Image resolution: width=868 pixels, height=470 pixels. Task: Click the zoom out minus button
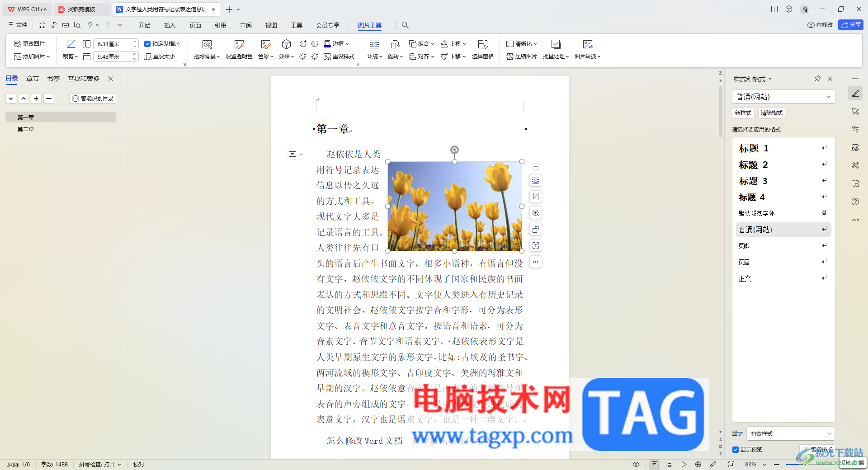(777, 464)
